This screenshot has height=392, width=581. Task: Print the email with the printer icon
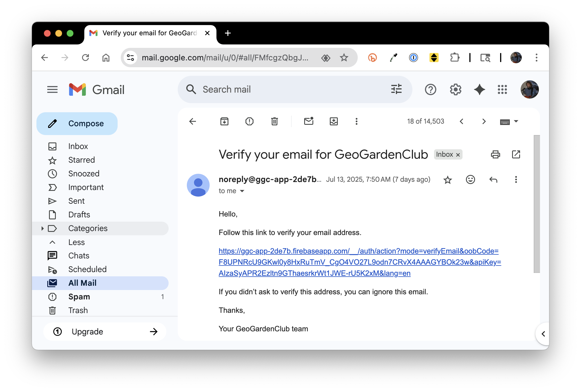496,154
